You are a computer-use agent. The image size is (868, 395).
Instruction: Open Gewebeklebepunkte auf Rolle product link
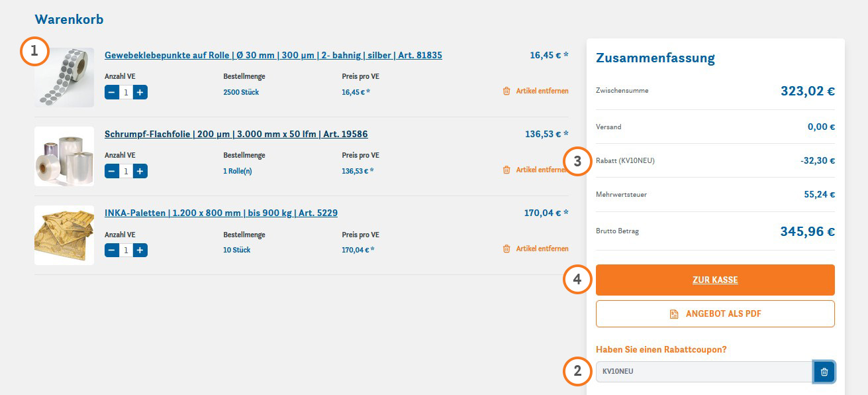coord(273,55)
